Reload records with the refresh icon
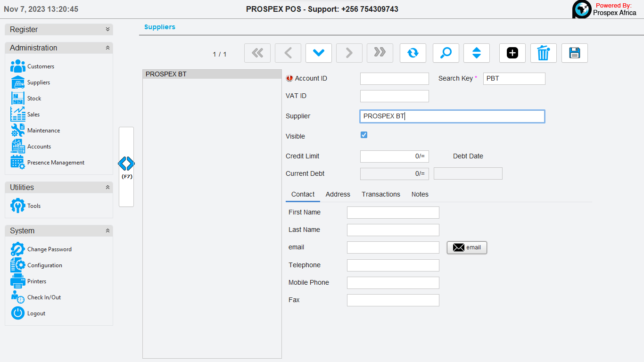Viewport: 644px width, 362px height. pos(413,53)
